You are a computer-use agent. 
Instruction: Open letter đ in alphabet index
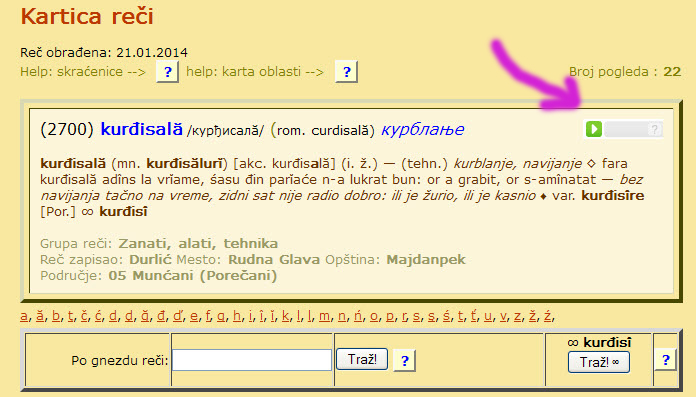coord(161,316)
